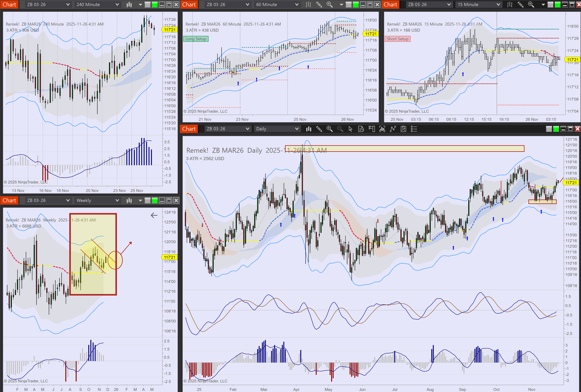Open Data Box icon on Daily chart
The image size is (581, 392).
[361, 129]
